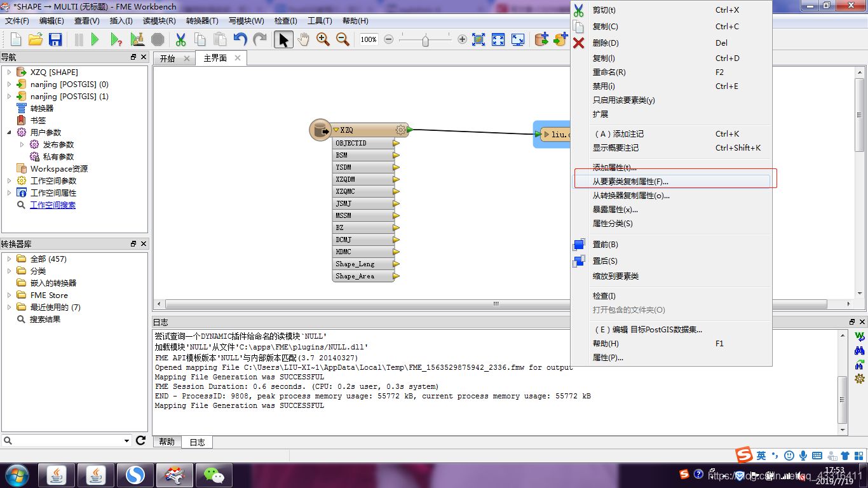Close the 主界面 tab
Screen dimensions: 868x488
tap(238, 58)
